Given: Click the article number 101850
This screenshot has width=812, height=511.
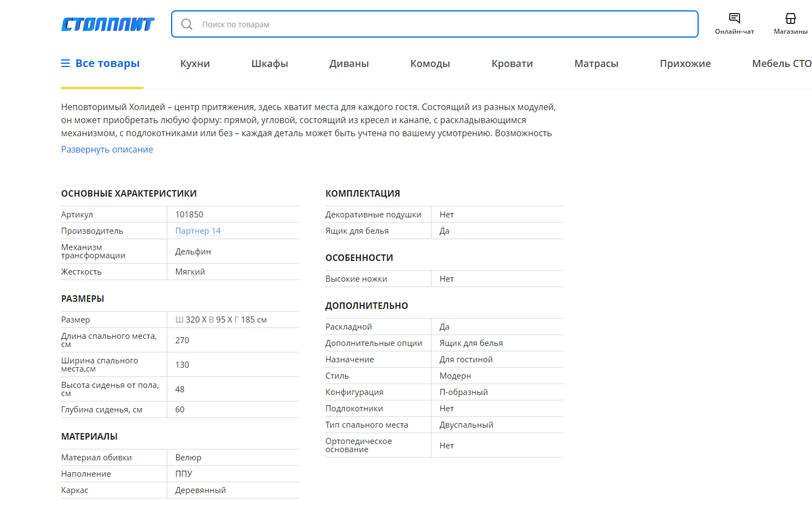Looking at the screenshot, I should 189,215.
